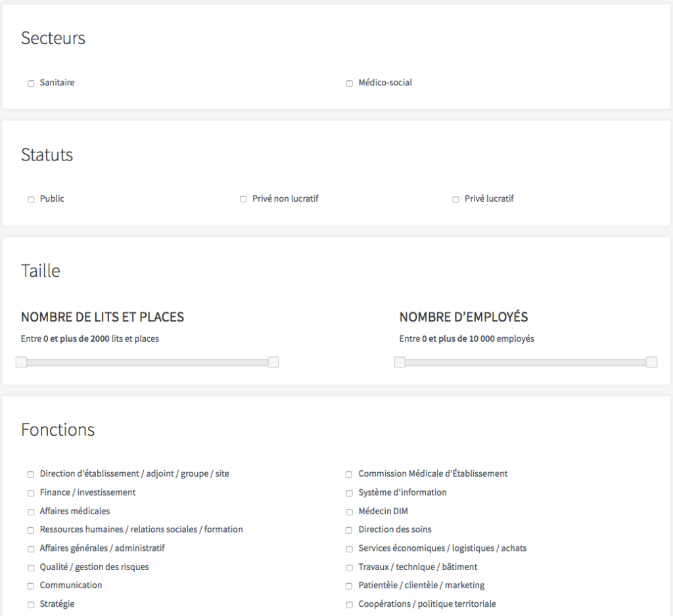Check the Sanitaire sector checkbox
The width and height of the screenshot is (673, 616).
coord(31,83)
